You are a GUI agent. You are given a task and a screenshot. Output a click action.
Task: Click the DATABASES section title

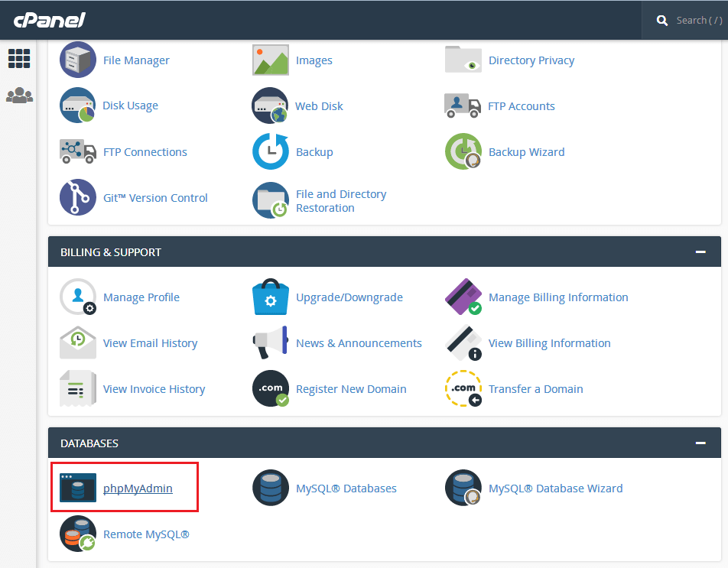tap(89, 443)
